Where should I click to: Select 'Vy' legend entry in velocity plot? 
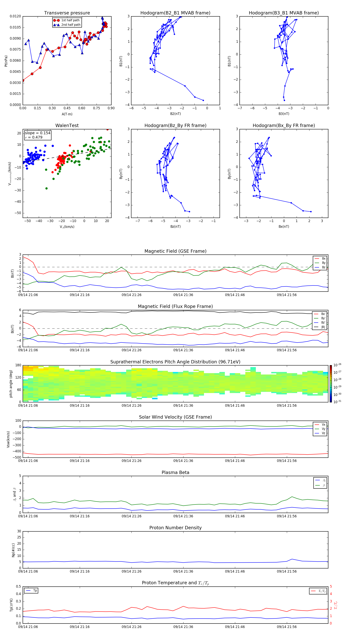point(320,429)
